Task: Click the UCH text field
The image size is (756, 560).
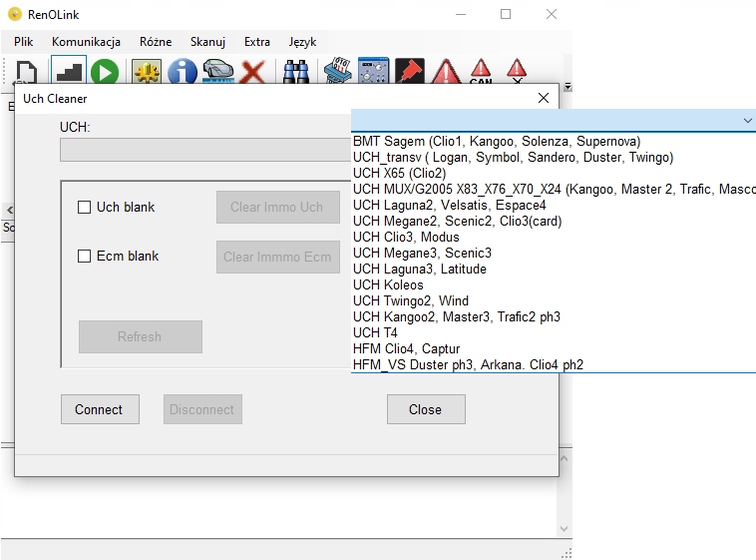Action: pos(205,150)
